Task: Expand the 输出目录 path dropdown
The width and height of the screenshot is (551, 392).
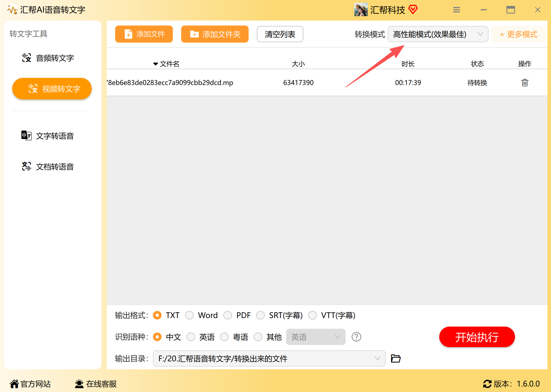Action: click(x=269, y=358)
